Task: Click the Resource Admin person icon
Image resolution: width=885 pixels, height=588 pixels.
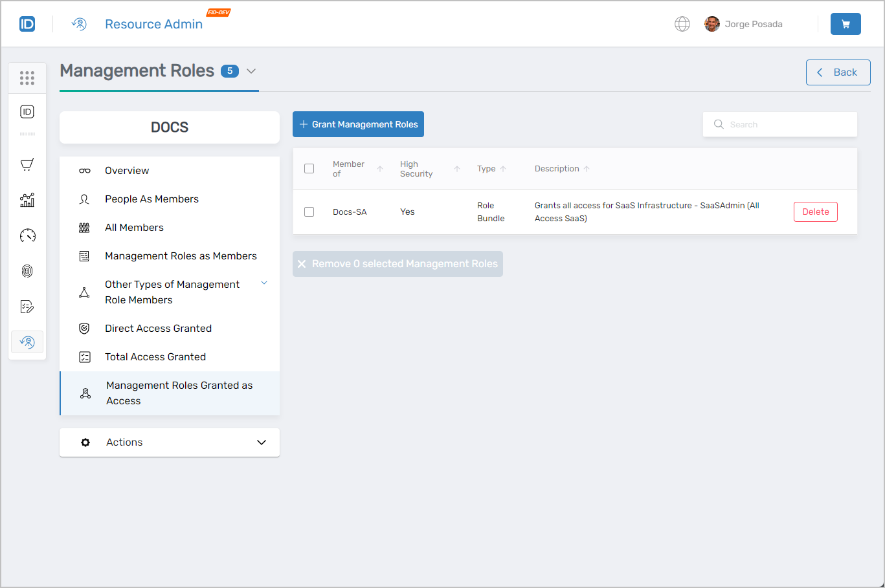Action: [x=78, y=23]
